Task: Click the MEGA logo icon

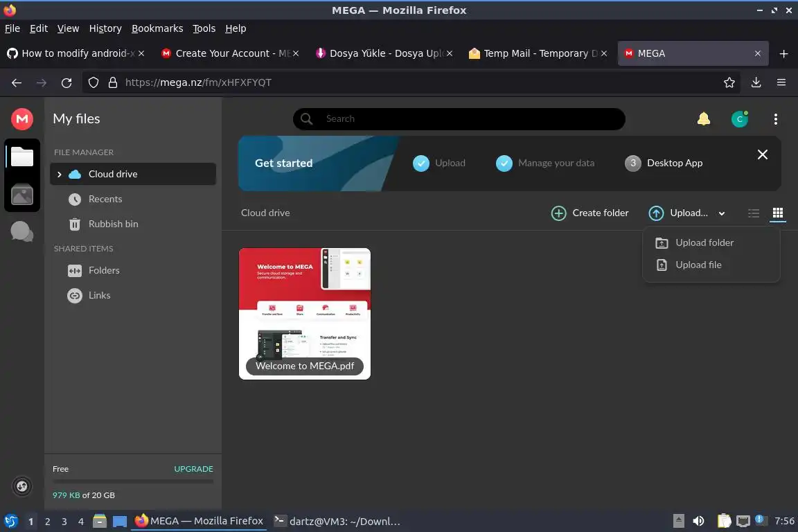Action: pos(22,119)
